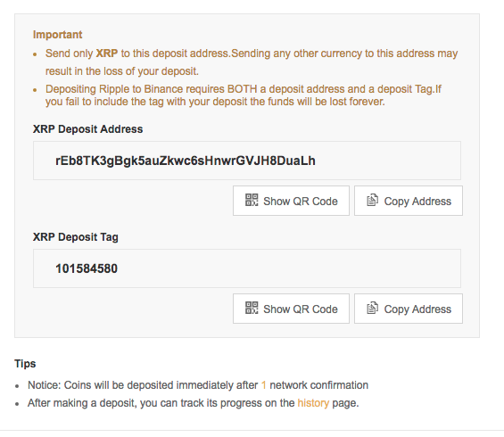Click the XRP Deposit Tag label
The width and height of the screenshot is (504, 437).
pos(76,237)
